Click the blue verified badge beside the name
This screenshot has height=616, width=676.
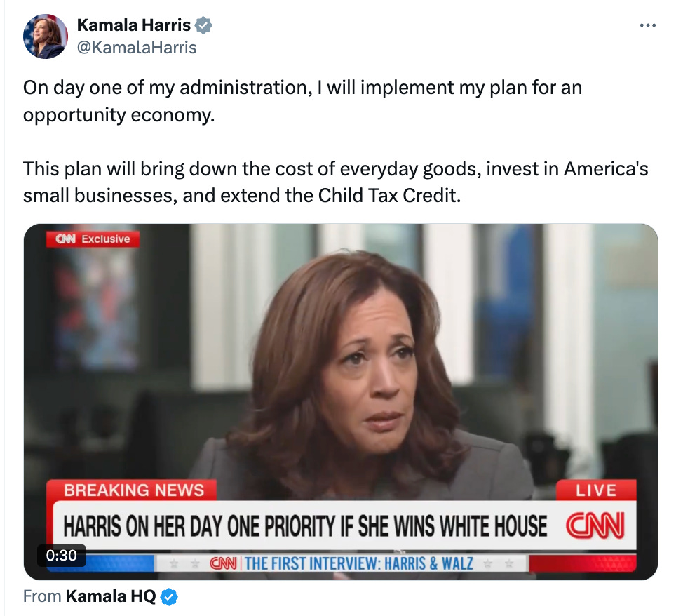(x=203, y=25)
